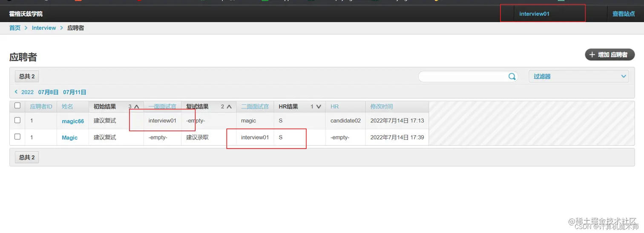Sort by 姓名 column header

[x=67, y=107]
